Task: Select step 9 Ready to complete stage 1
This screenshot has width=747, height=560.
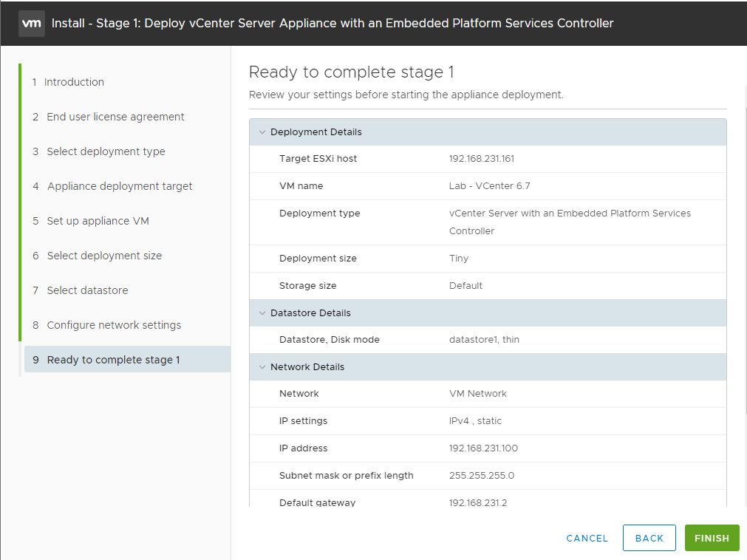Action: point(127,360)
